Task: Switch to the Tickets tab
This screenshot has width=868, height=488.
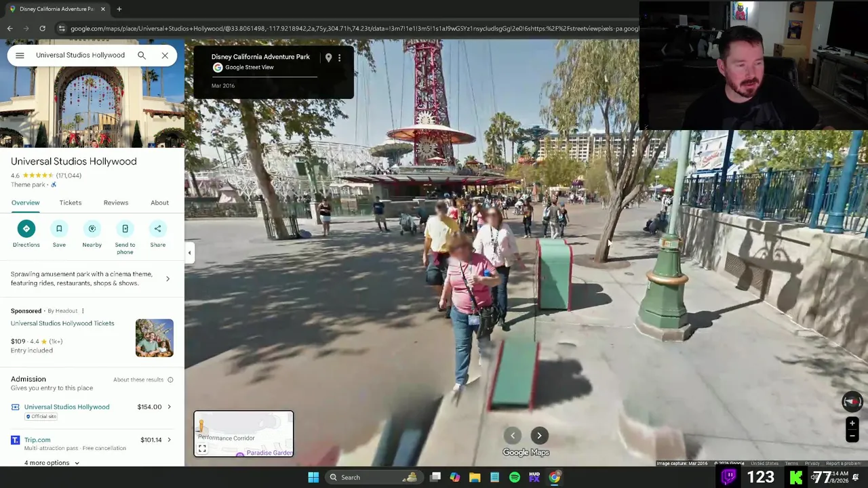Action: 71,203
